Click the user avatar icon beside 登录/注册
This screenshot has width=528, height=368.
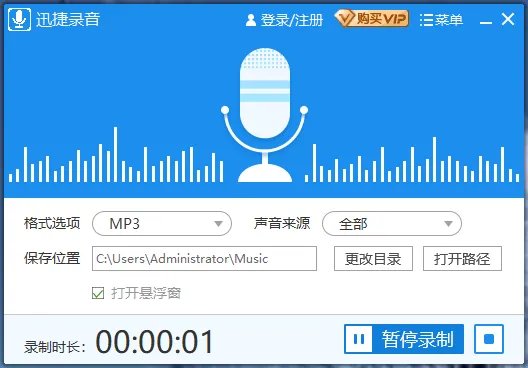point(251,20)
